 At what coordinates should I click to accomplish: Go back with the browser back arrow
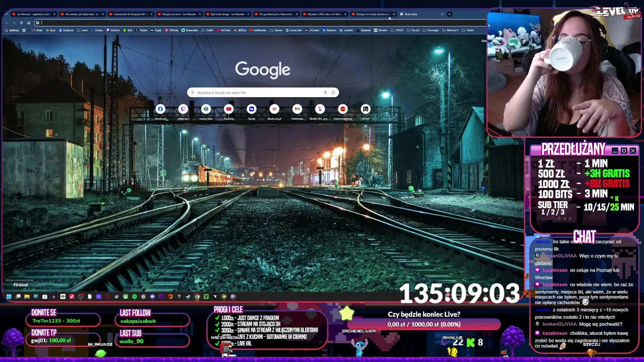point(7,23)
